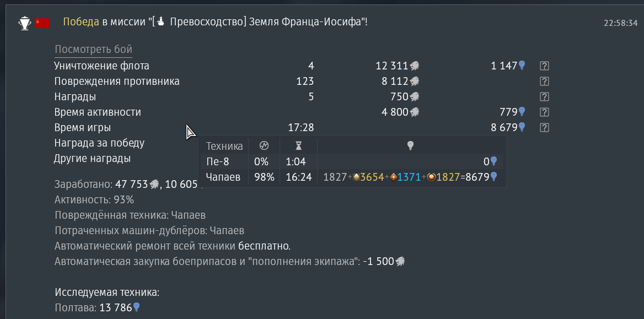Open help icon for Уничтожение флота row

pyautogui.click(x=544, y=66)
